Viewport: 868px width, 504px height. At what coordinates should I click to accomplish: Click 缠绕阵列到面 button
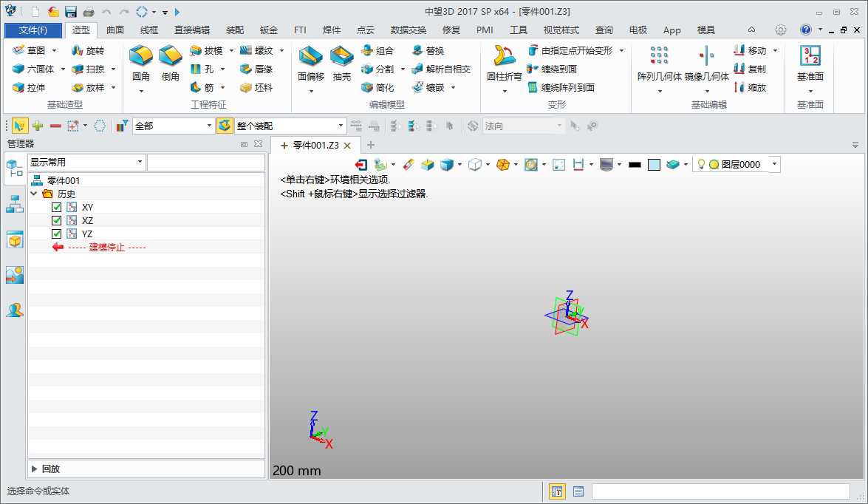(x=561, y=87)
